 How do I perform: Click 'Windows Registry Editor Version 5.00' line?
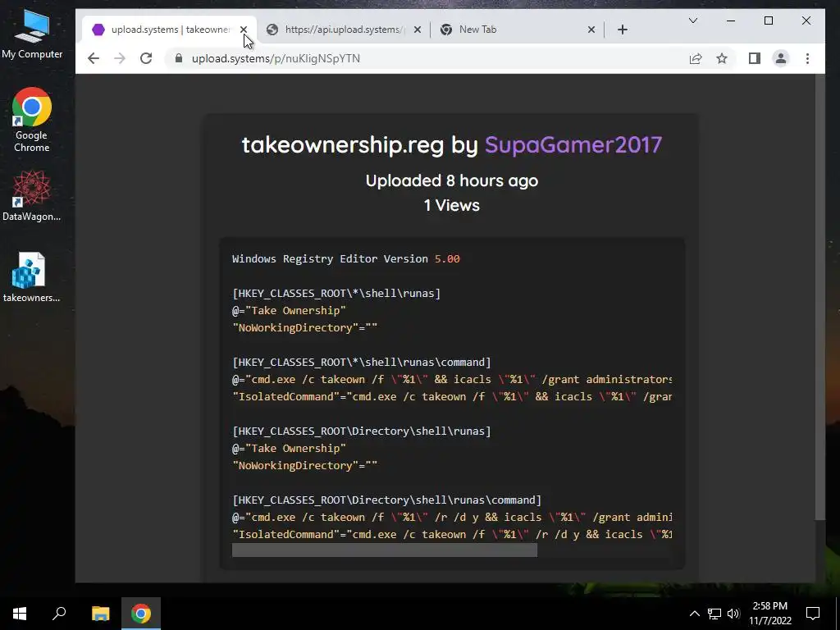[x=346, y=258]
